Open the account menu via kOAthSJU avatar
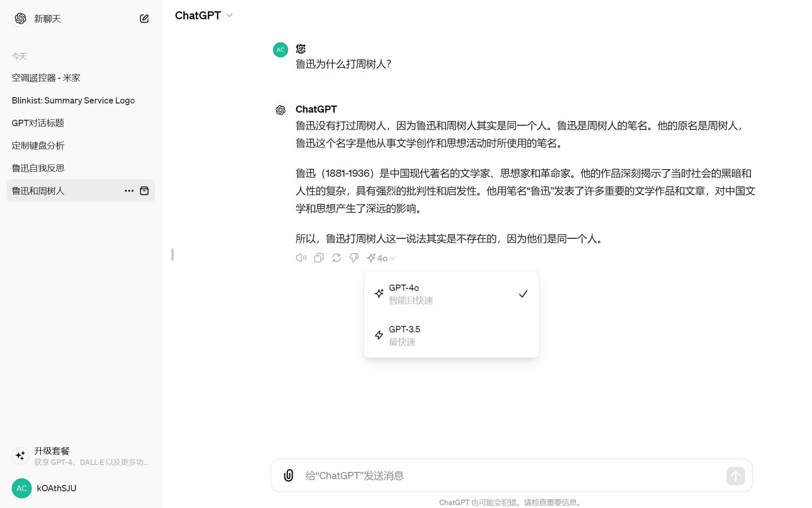This screenshot has height=508, width=812. click(x=21, y=488)
